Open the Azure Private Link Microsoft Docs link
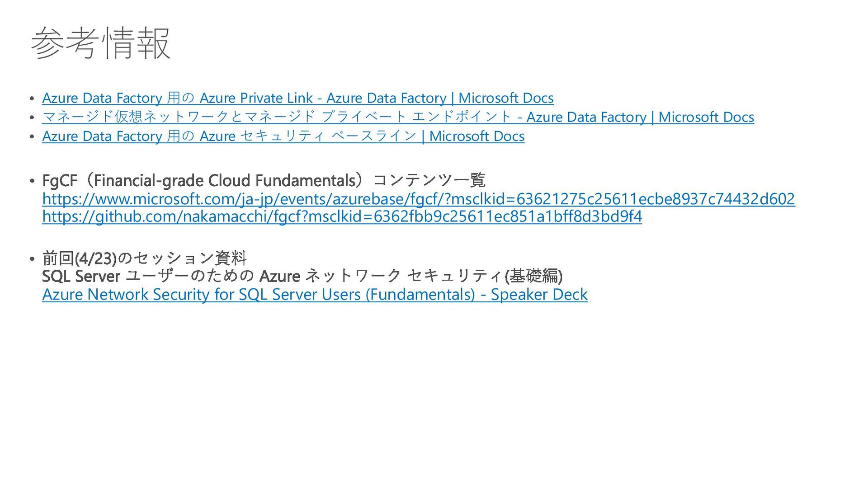The image size is (868, 488). pos(298,98)
